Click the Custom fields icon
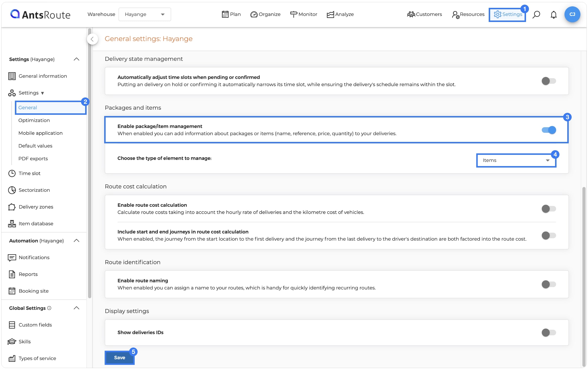The height and width of the screenshot is (370, 588). coord(12,325)
